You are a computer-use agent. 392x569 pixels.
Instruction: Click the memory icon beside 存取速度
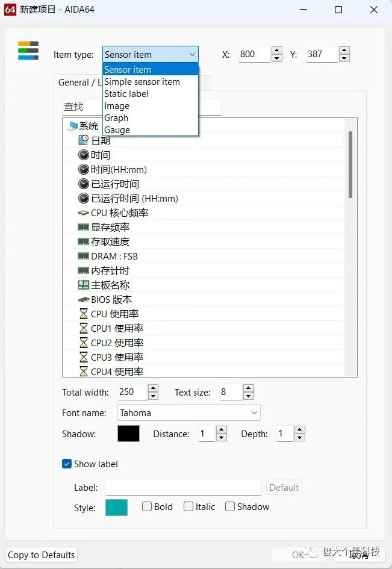click(x=84, y=241)
